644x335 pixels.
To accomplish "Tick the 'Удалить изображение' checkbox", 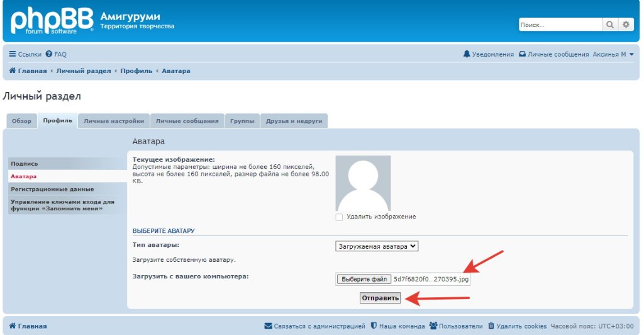I will tap(340, 217).
